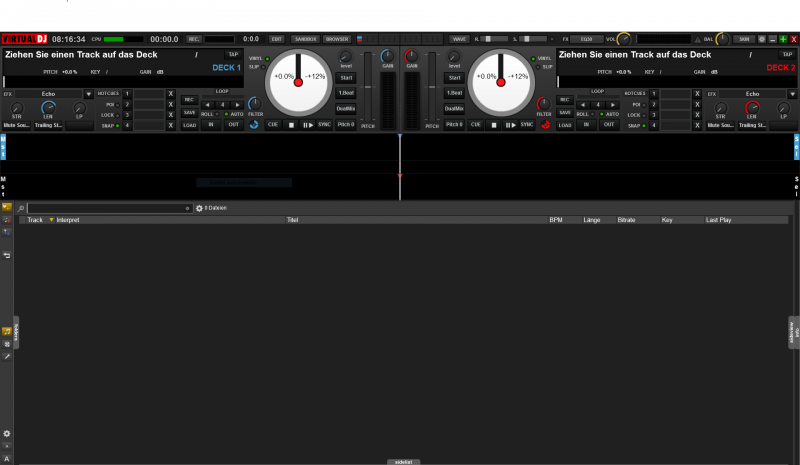This screenshot has height=465, width=800.
Task: Delete hotcue 2 on Deck 2 with X
Action: (x=697, y=105)
